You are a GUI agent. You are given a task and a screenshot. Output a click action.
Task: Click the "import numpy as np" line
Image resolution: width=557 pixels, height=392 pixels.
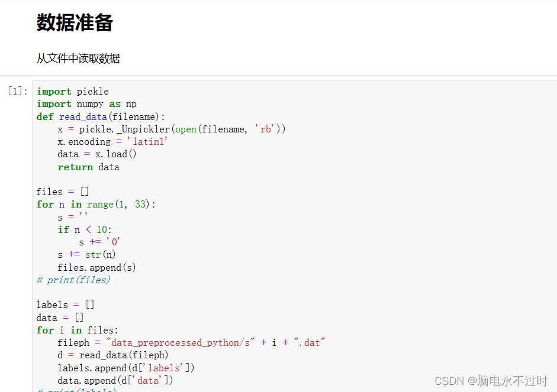86,104
